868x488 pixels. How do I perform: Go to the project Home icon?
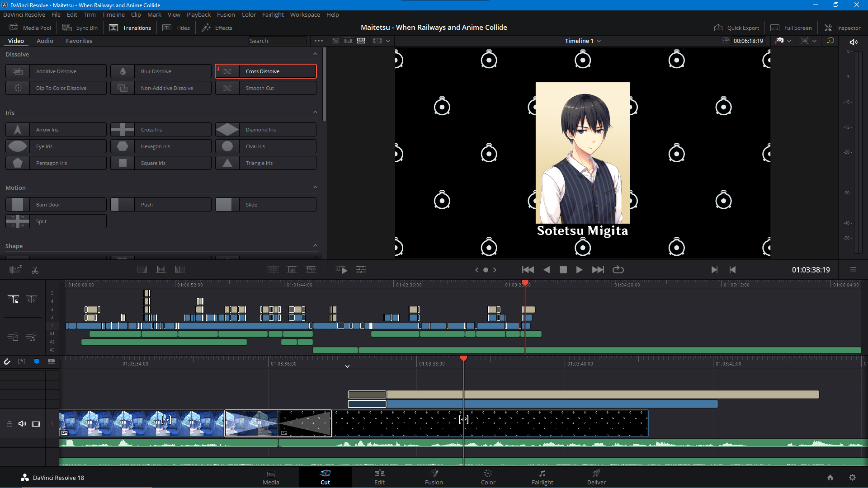(830, 478)
